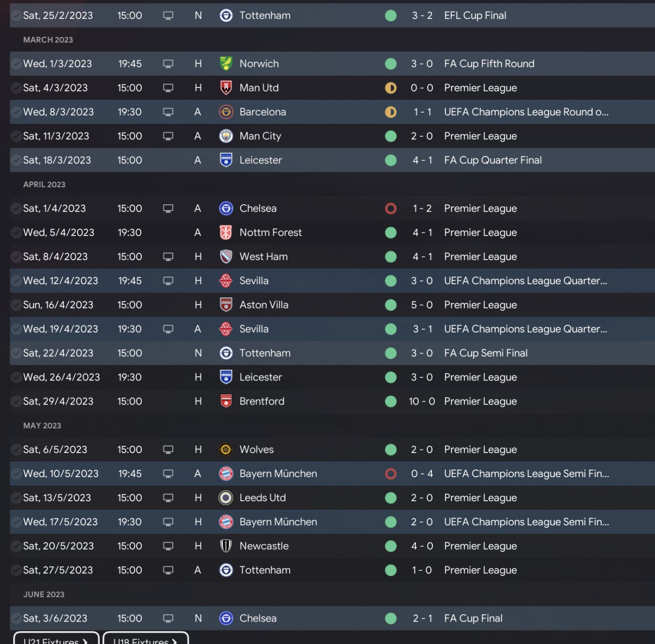Click the Norwich club badge

[226, 63]
